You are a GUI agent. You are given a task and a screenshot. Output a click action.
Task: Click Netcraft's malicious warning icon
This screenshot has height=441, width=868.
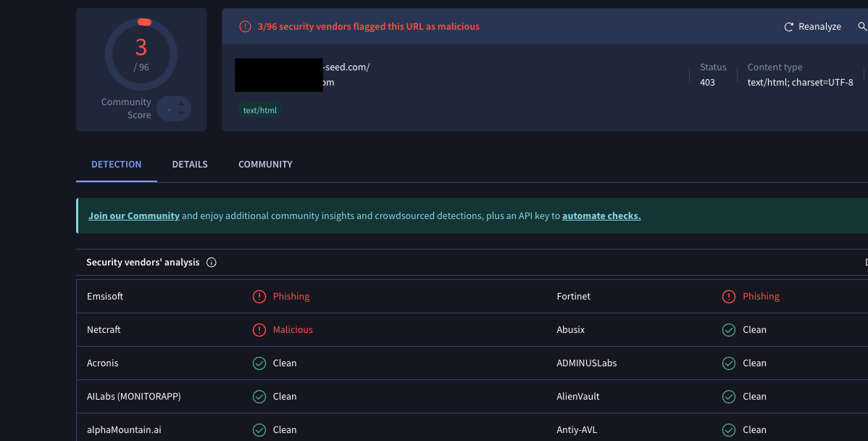tap(259, 330)
